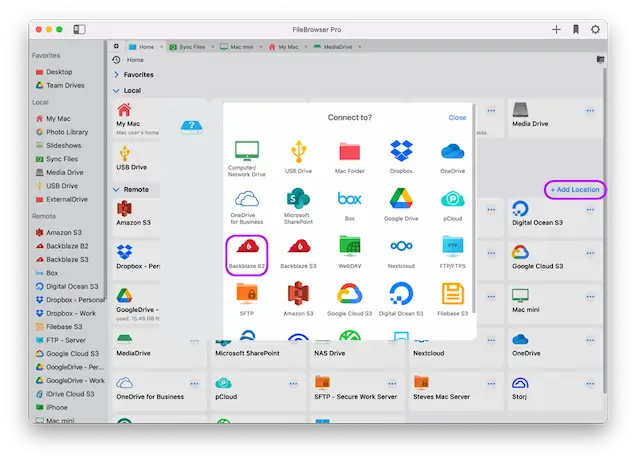Select USB Drive icon in Connect dialog

[x=298, y=157]
